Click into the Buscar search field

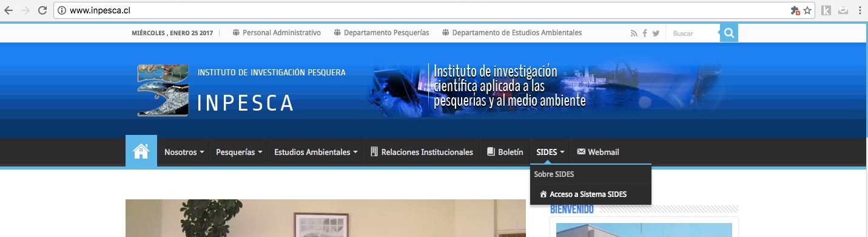[x=693, y=33]
